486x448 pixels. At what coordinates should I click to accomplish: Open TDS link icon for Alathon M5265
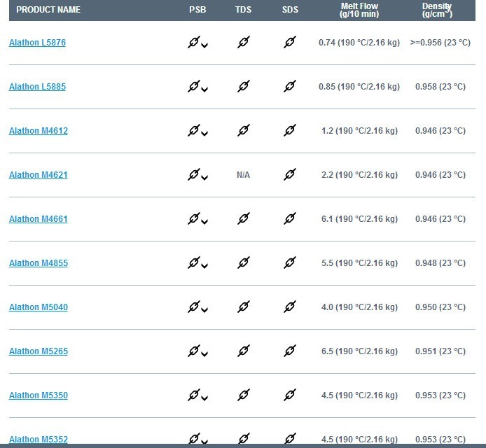tap(244, 351)
